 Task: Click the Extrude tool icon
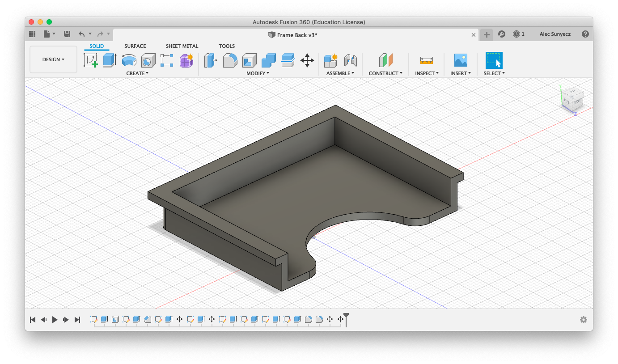110,60
